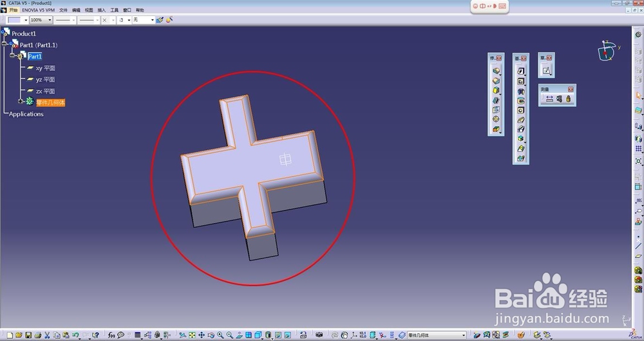Viewport: 644px width, 341px height.
Task: Click the Hide/Show icon
Action: (278, 335)
